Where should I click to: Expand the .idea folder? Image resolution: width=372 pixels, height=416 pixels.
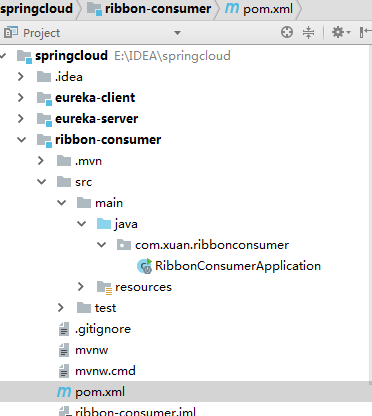[21, 77]
